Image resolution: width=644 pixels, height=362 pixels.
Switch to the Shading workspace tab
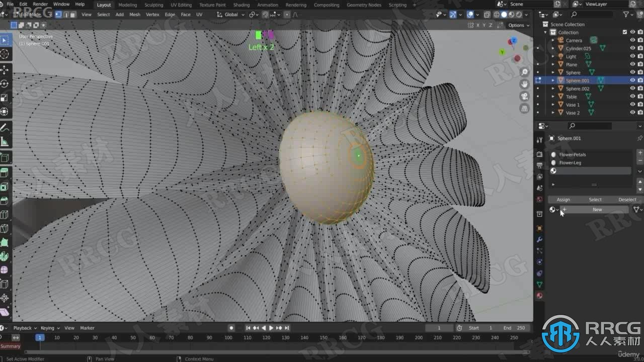(x=242, y=5)
